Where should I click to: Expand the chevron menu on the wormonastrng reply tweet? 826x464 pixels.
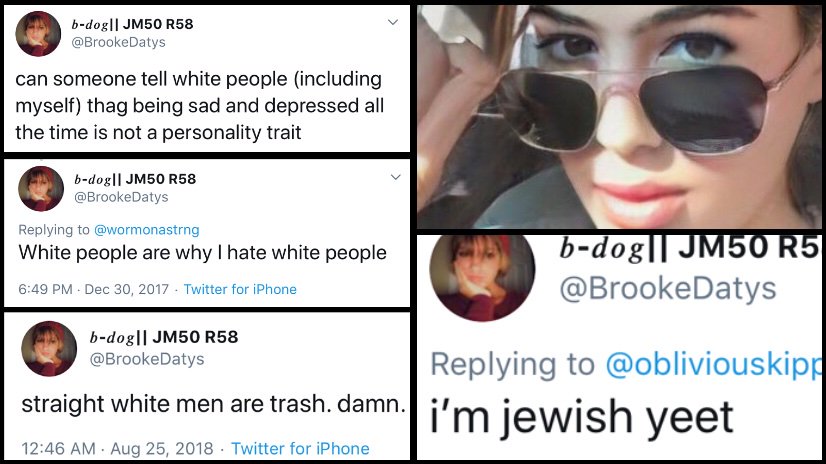396,177
